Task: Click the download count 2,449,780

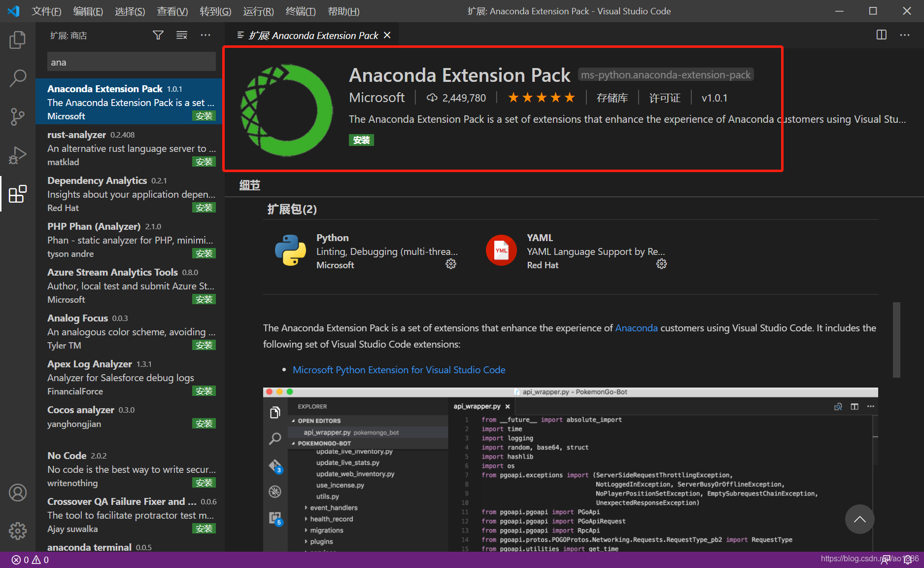Action: coord(456,98)
